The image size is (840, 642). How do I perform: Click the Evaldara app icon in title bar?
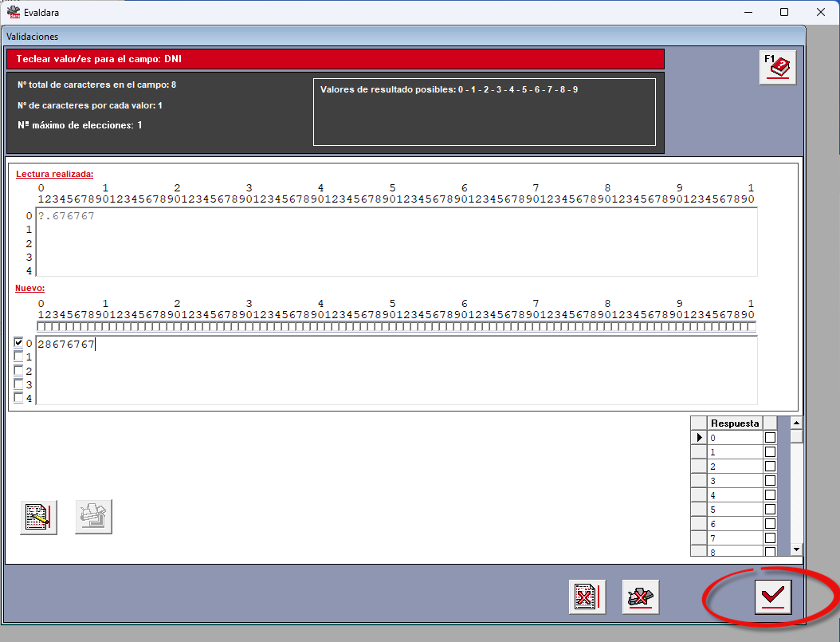[13, 12]
